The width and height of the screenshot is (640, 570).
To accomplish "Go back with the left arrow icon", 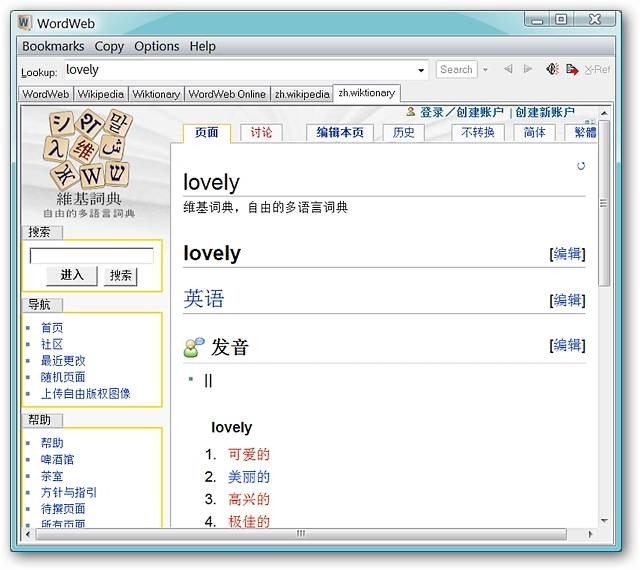I will tap(508, 69).
